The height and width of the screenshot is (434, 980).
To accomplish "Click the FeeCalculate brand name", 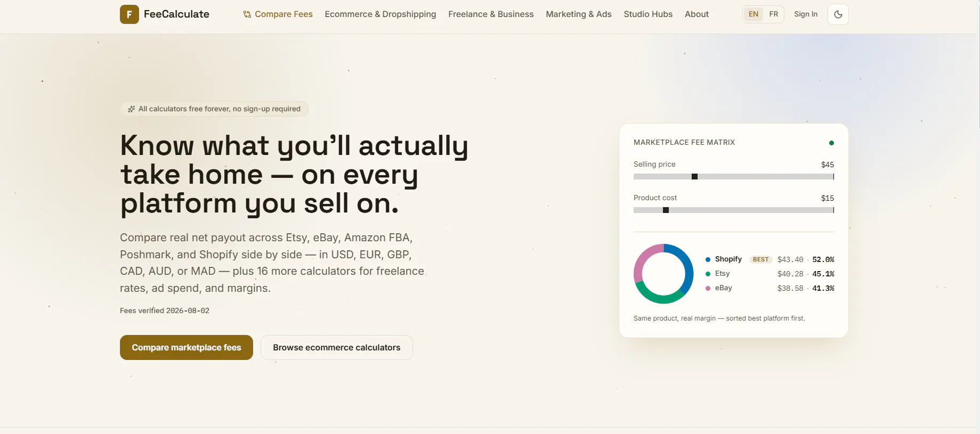I will tap(176, 14).
